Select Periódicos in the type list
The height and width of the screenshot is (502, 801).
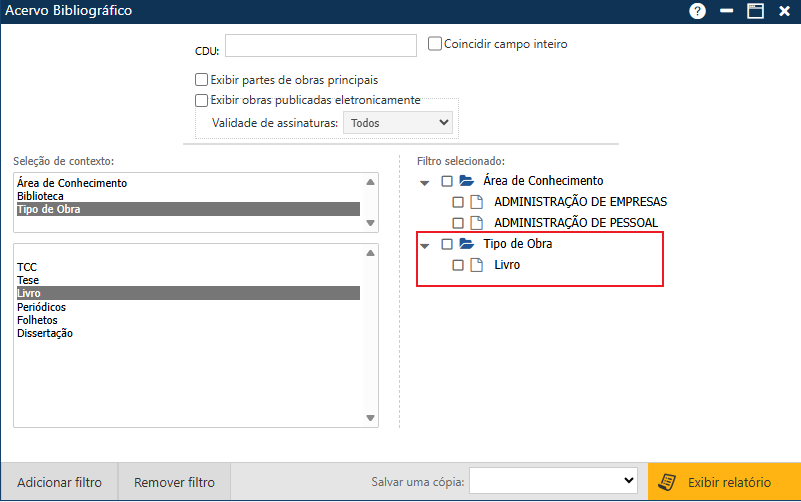[42, 307]
